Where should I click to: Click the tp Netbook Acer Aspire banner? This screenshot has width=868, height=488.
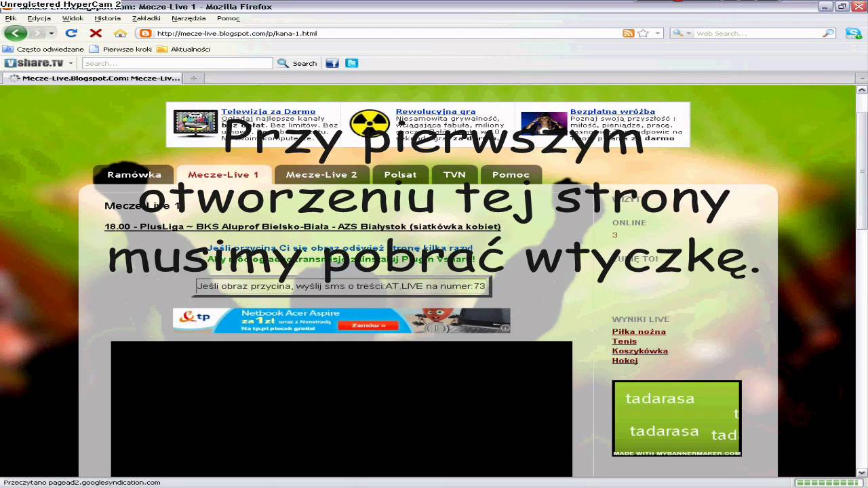tap(341, 321)
